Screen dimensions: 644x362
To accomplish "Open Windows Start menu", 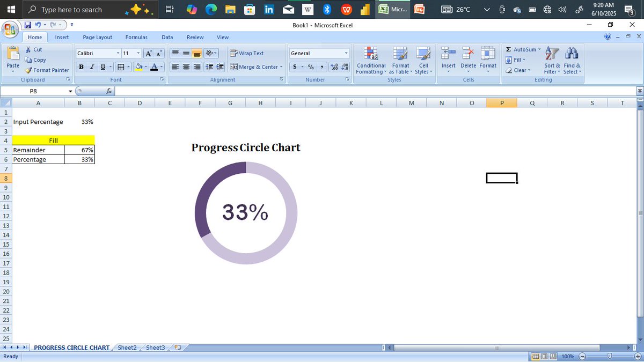I will coord(11,9).
